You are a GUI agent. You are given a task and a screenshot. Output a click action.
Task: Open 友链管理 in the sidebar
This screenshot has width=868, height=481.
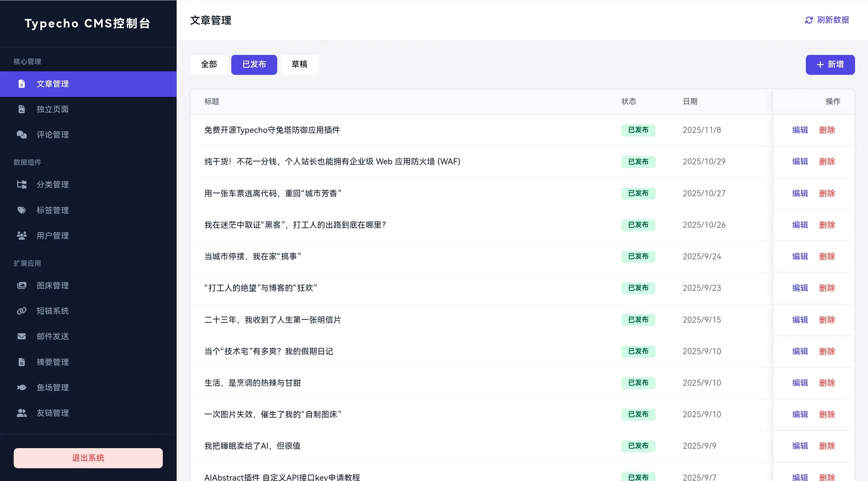(x=53, y=413)
